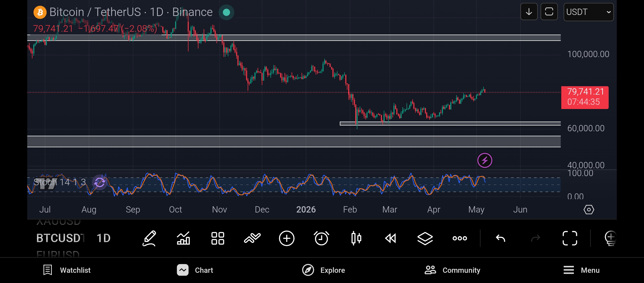Click the Jul label on time axis
Viewport: 644px width, 283px height.
45,210
